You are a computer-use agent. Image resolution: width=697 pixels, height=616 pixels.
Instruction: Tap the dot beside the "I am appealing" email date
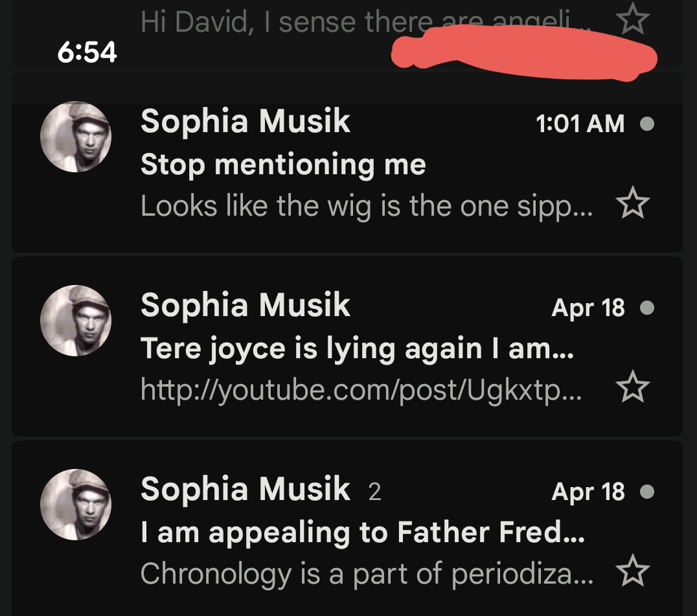[x=646, y=492]
